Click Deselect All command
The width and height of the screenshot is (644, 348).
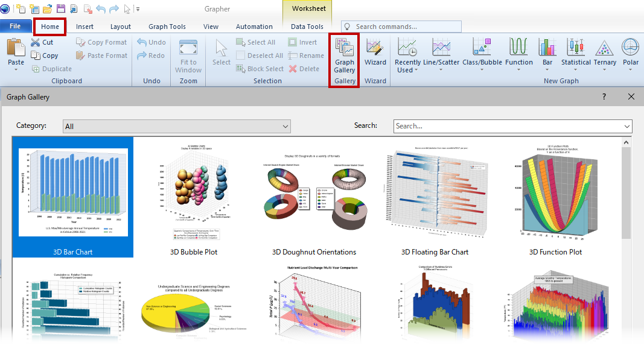point(259,55)
